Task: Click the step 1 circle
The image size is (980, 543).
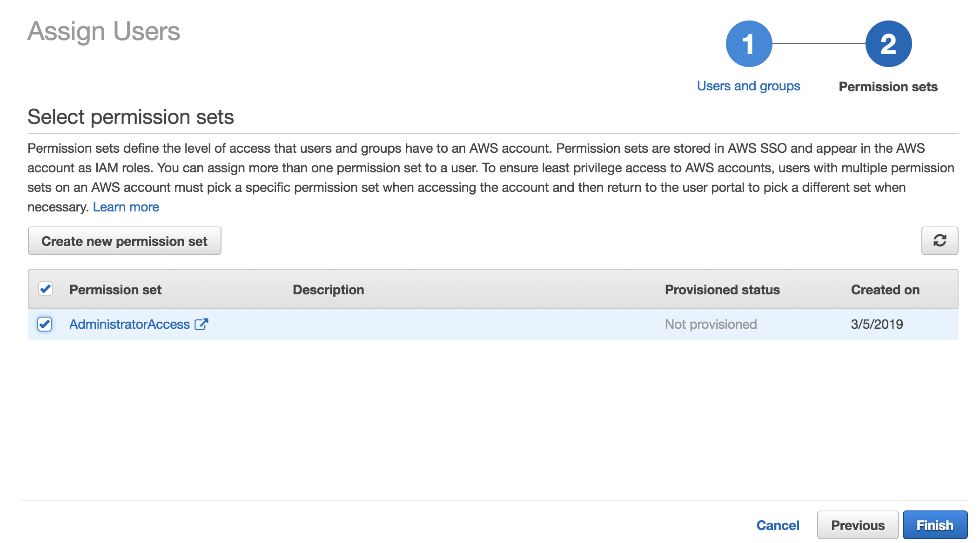Action: tap(749, 44)
